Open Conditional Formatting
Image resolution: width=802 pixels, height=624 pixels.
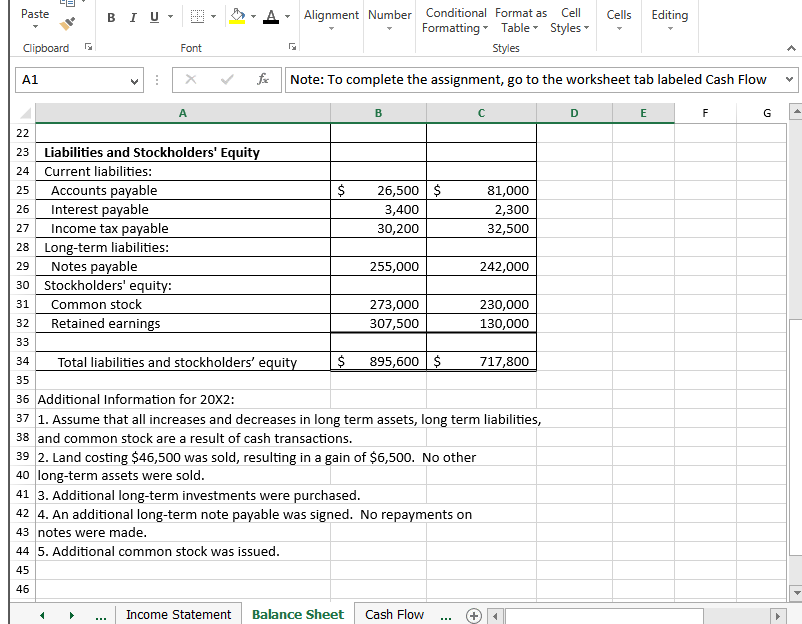(x=455, y=21)
